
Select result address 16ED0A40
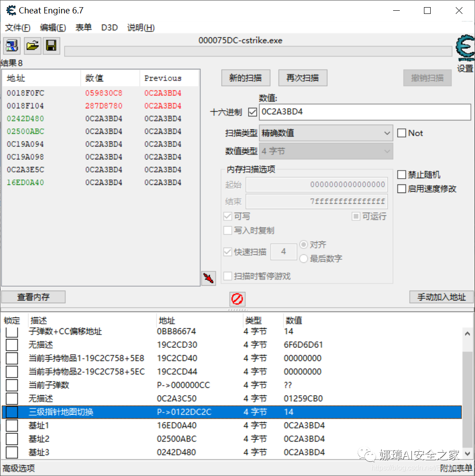coord(26,182)
